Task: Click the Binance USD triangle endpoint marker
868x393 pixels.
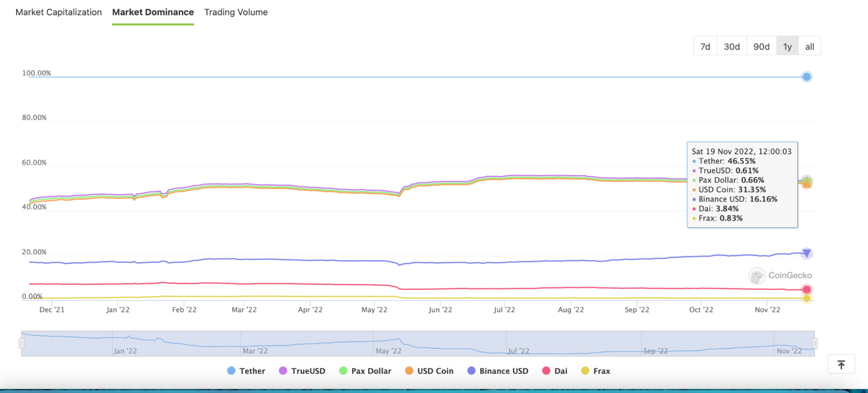Action: pos(807,253)
